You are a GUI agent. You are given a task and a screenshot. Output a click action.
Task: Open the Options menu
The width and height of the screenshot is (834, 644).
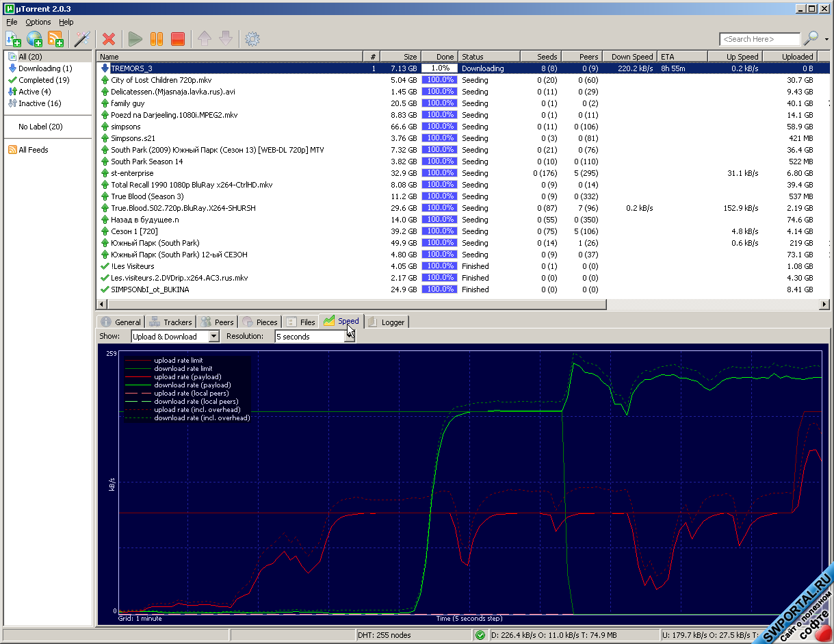click(38, 22)
